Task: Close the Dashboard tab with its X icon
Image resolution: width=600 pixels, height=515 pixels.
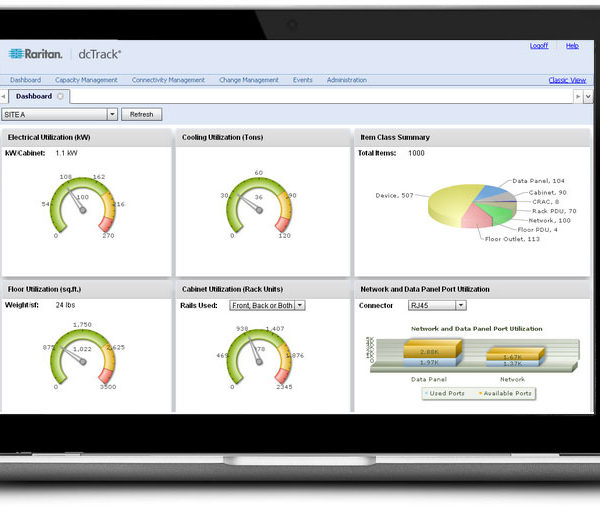Action: 60,96
